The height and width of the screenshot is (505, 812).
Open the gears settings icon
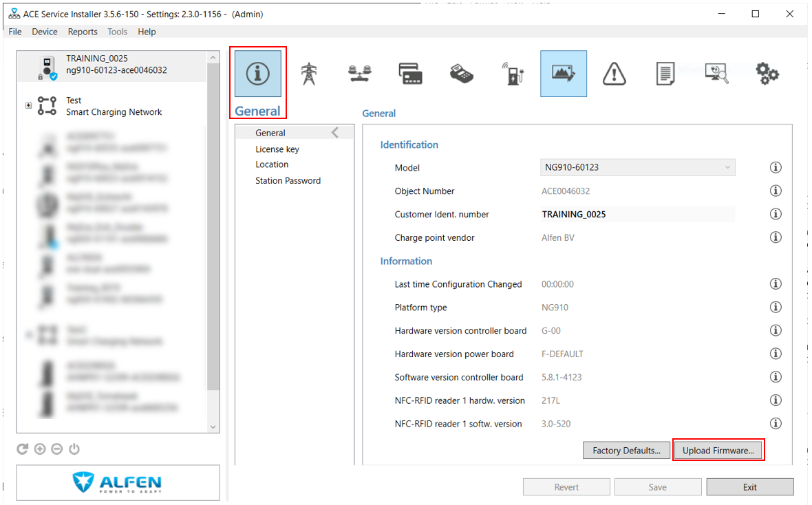[767, 74]
